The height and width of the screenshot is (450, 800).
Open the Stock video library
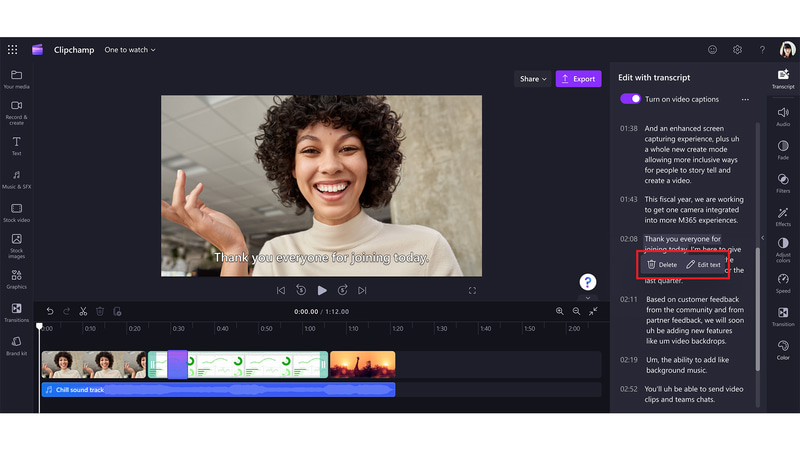pos(16,213)
